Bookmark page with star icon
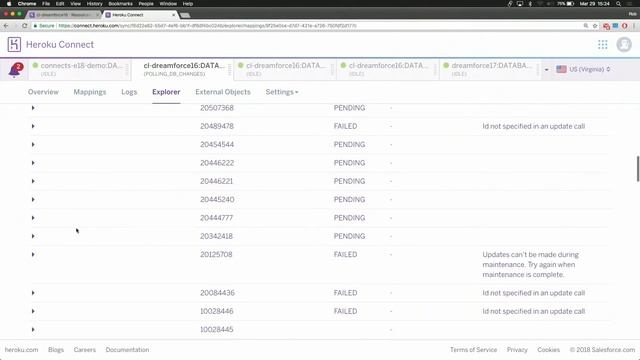This screenshot has width=640, height=360. point(595,26)
